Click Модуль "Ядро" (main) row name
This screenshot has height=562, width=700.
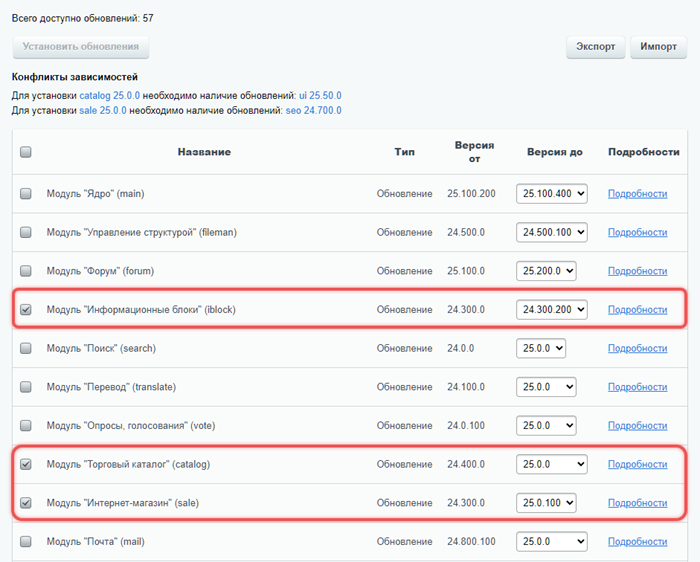coord(96,194)
